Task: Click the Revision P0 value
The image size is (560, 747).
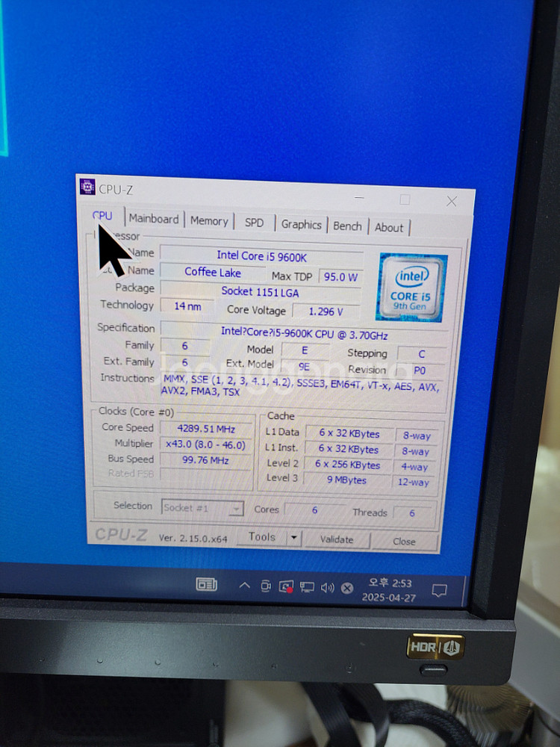Action: 420,371
